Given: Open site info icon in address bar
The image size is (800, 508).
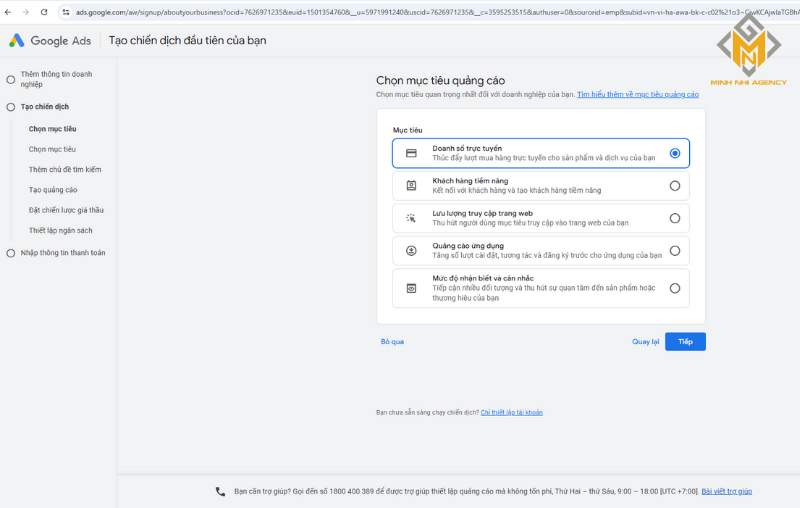Looking at the screenshot, I should click(65, 12).
